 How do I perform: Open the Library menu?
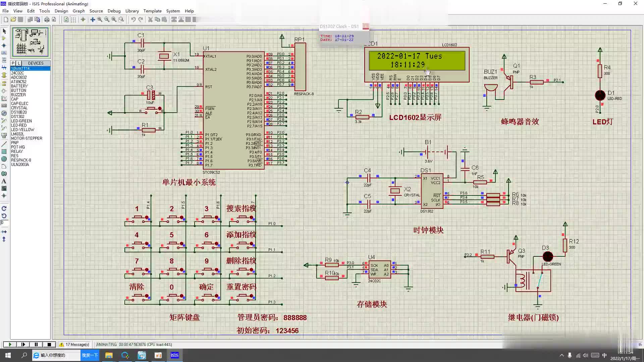coord(132,11)
